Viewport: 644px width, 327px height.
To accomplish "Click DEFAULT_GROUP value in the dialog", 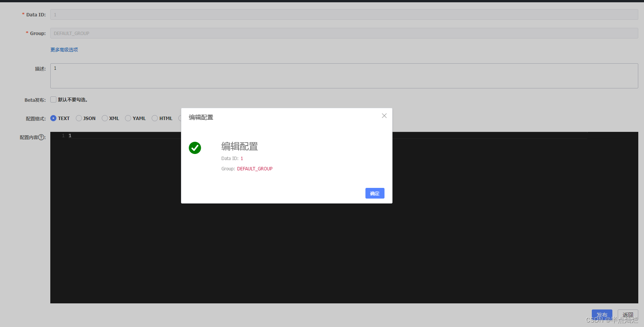I will pos(255,168).
